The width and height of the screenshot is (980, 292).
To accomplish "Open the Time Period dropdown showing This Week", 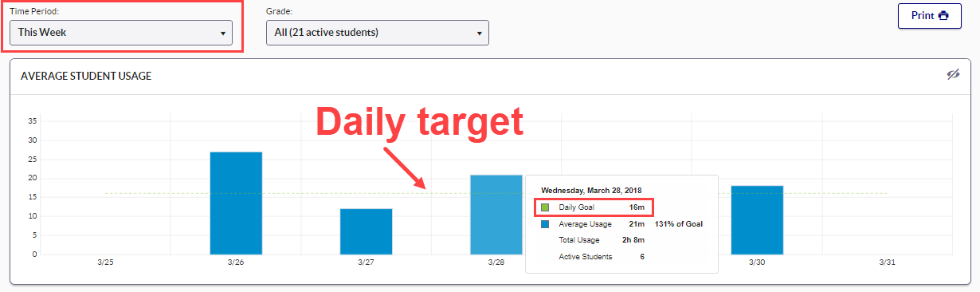I will pos(121,33).
